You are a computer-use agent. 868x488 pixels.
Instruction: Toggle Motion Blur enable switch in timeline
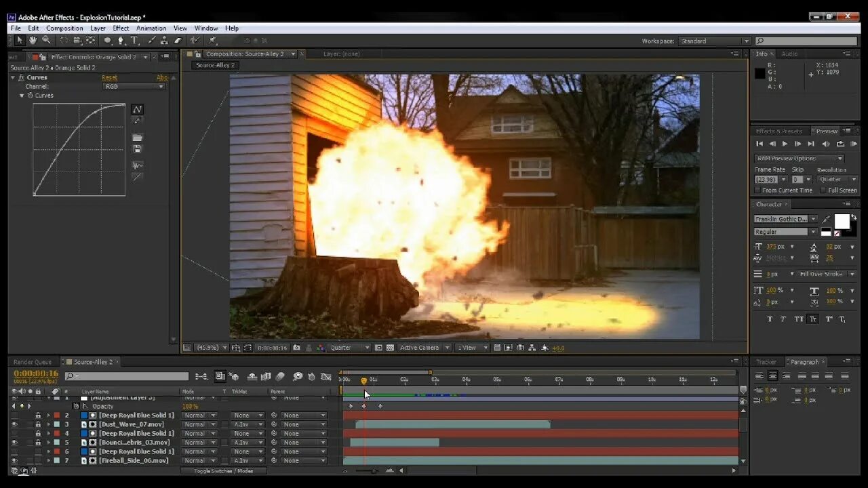(x=280, y=376)
